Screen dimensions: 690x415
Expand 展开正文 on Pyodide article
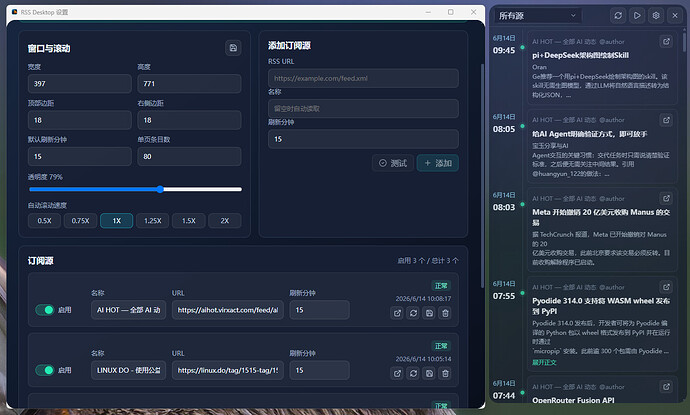click(544, 362)
